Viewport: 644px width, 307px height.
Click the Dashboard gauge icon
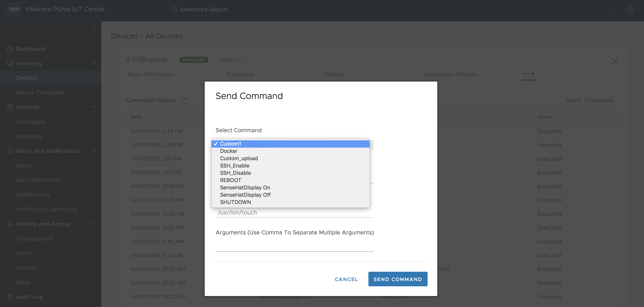click(x=10, y=49)
